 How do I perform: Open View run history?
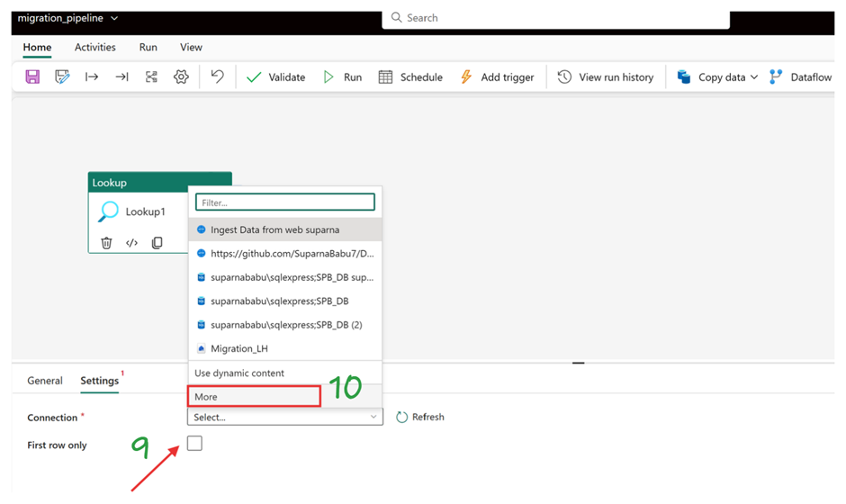(606, 77)
